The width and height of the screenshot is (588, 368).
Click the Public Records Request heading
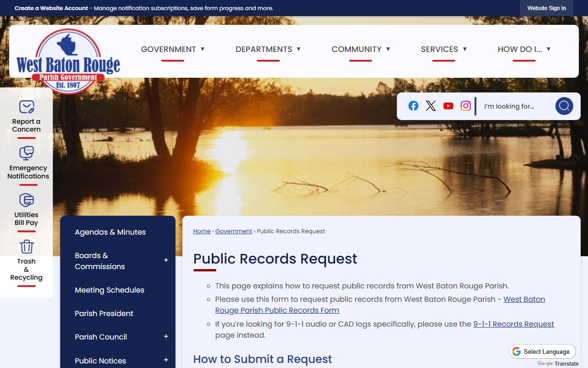(275, 259)
